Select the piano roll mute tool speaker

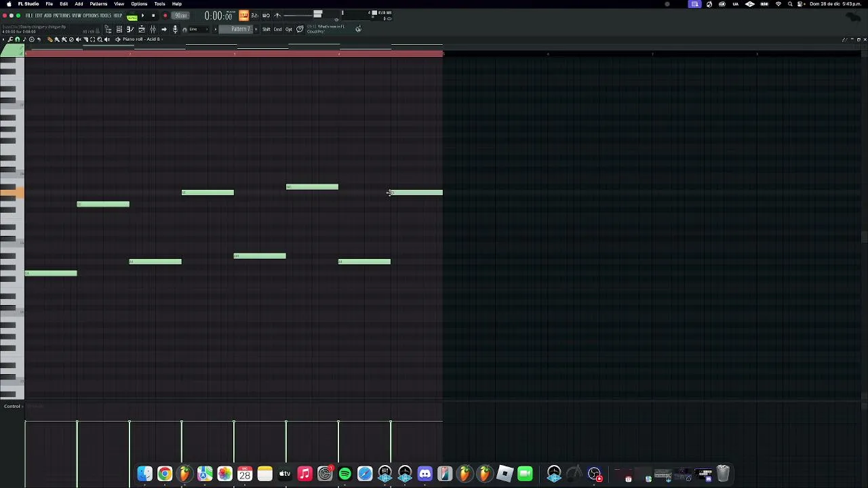pyautogui.click(x=78, y=39)
